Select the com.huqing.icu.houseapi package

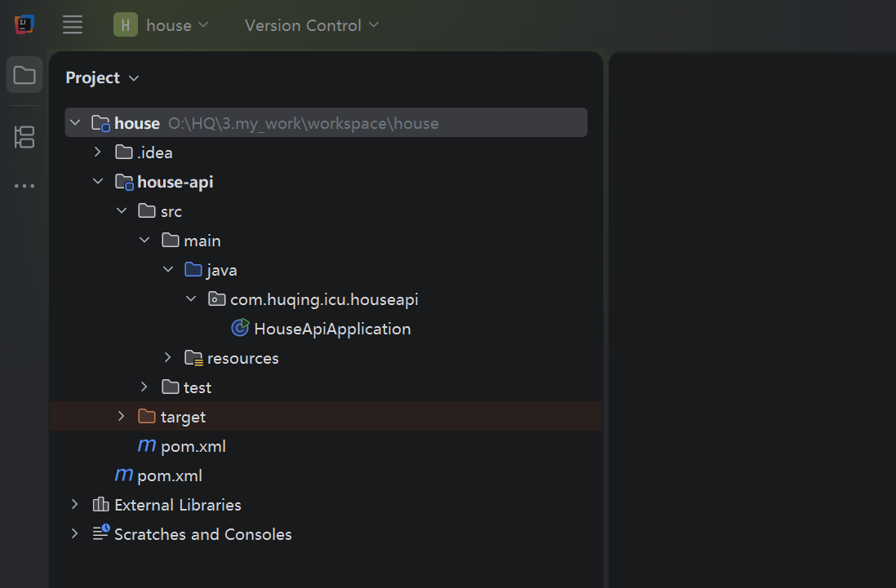pos(324,299)
